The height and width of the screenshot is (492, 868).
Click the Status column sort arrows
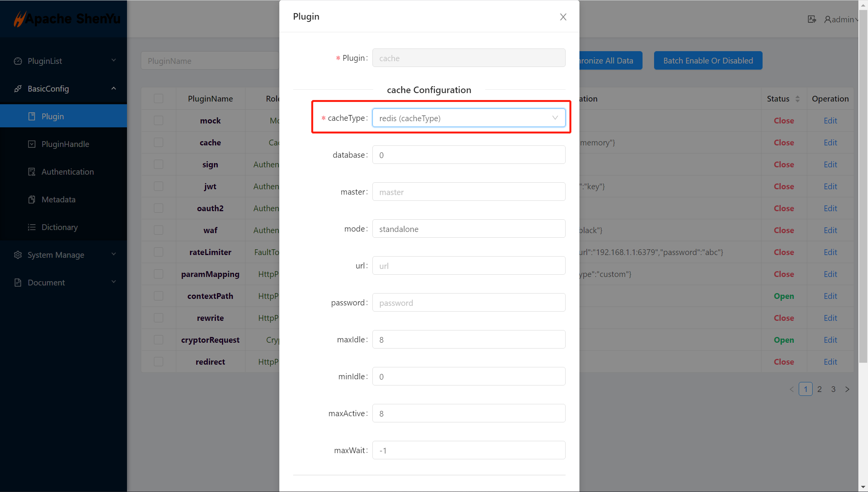(x=798, y=99)
